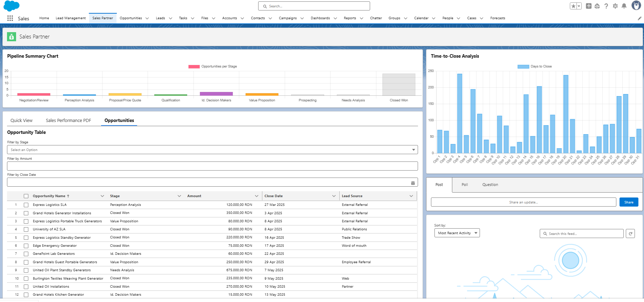Open the Lead Management nav tab
This screenshot has height=302, width=644.
(71, 18)
